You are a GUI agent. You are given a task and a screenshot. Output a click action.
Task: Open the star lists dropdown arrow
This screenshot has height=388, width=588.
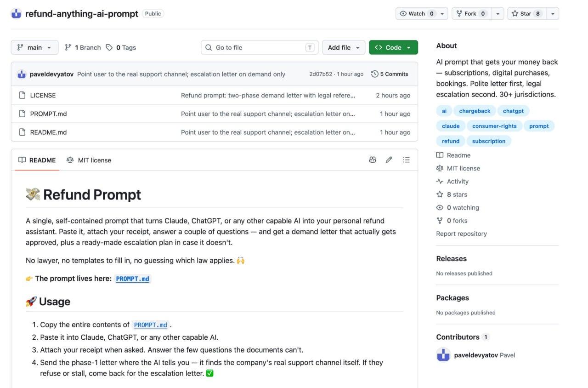pyautogui.click(x=553, y=14)
